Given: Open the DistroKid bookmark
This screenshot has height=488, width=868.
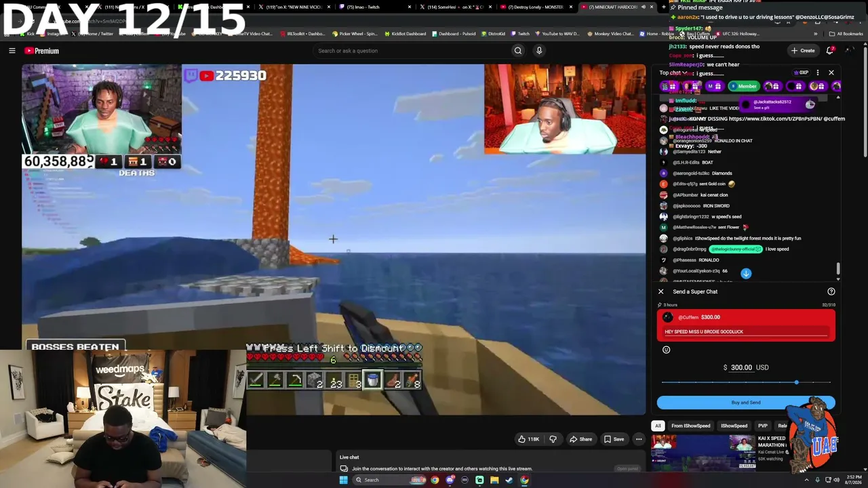Looking at the screenshot, I should (492, 33).
